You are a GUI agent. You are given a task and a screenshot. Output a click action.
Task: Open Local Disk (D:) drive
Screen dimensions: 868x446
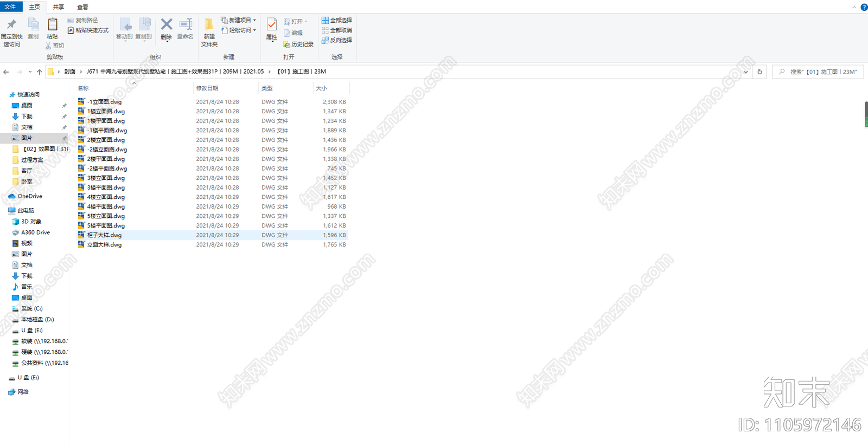click(x=33, y=319)
